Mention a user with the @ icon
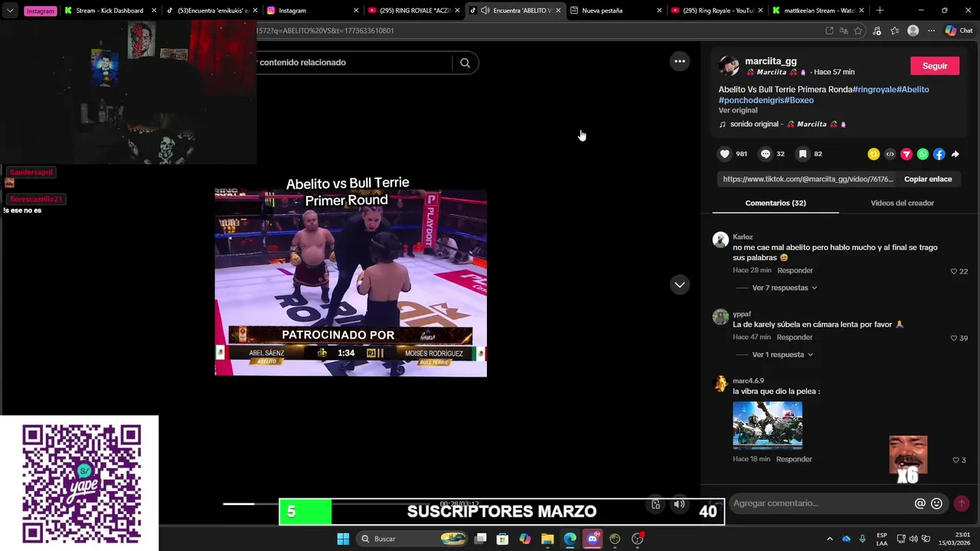This screenshot has width=980, height=551. pos(920,504)
